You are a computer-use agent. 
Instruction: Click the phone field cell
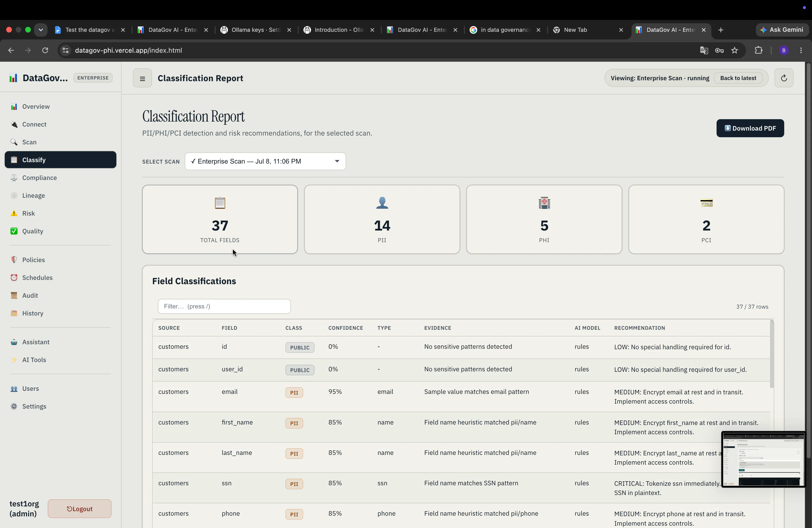(231, 513)
